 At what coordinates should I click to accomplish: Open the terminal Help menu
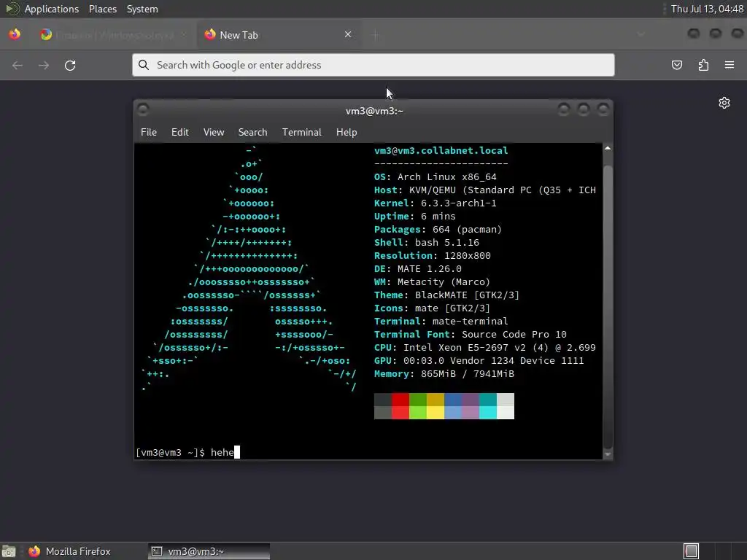(347, 132)
